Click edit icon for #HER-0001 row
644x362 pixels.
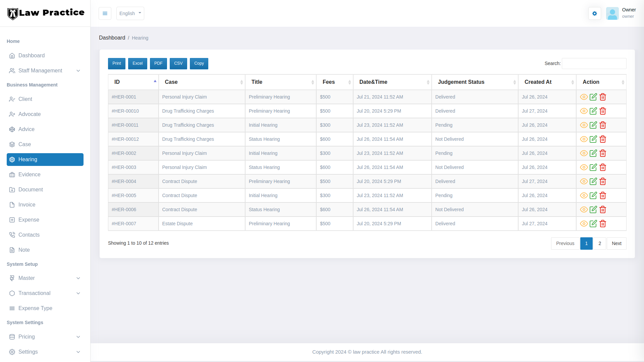tap(593, 97)
